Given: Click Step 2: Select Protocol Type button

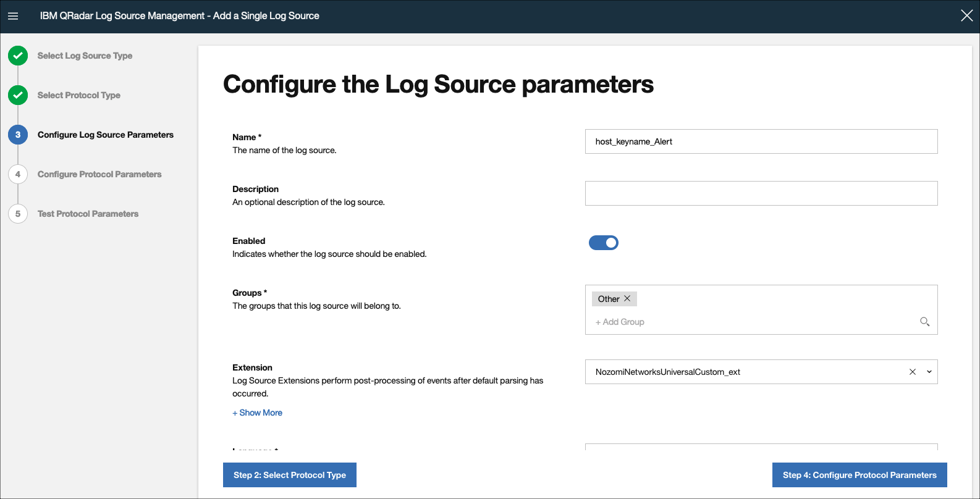Looking at the screenshot, I should click(290, 475).
